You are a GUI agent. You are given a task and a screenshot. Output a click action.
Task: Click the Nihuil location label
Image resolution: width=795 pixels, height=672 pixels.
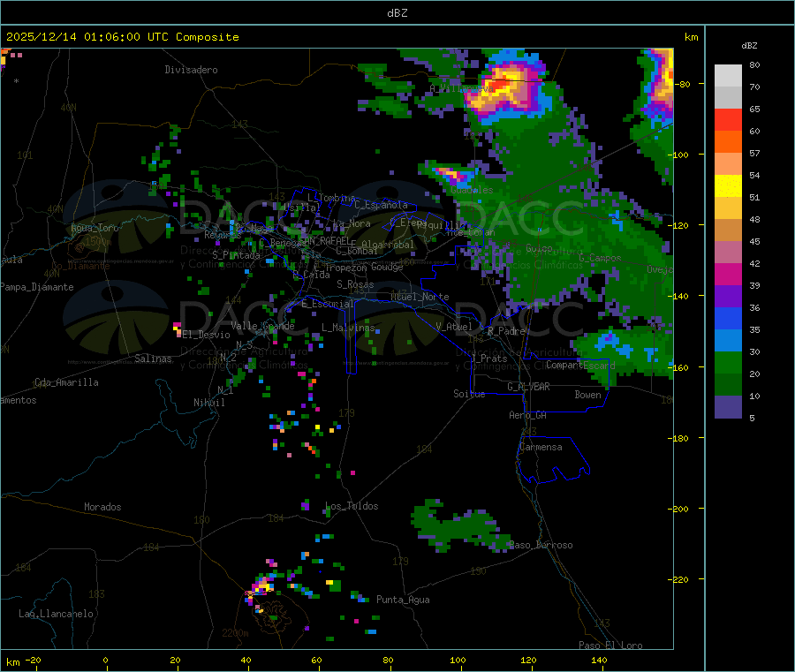point(208,403)
